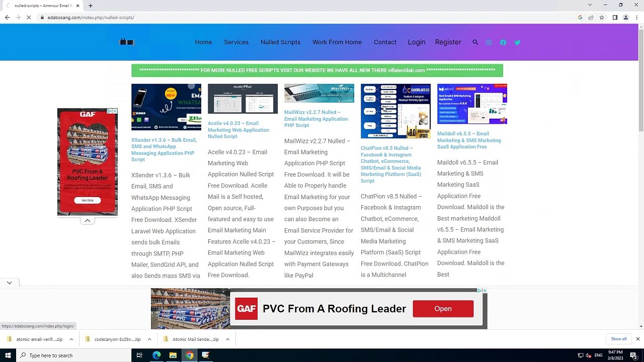
Task: Bookmark page with star icon
Action: 601,18
